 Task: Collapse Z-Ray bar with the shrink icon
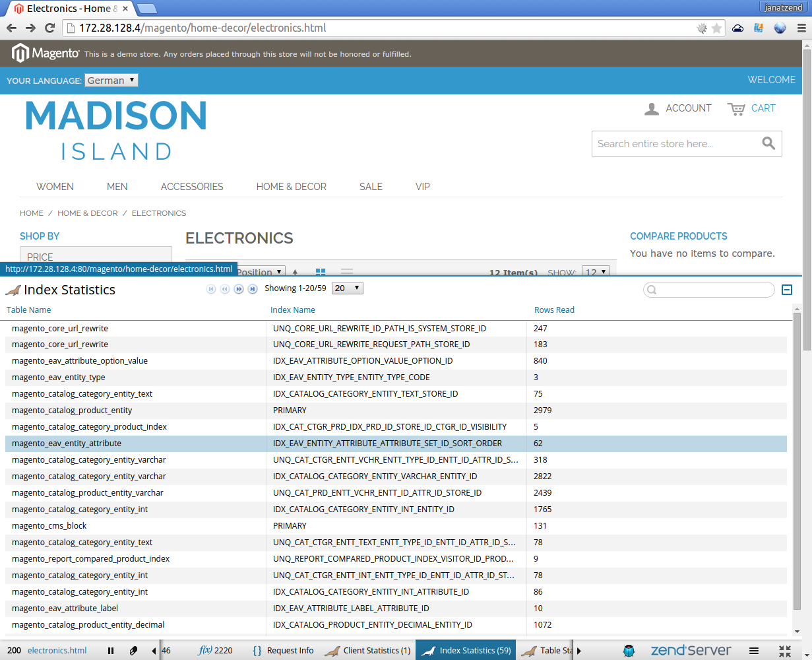tap(785, 651)
